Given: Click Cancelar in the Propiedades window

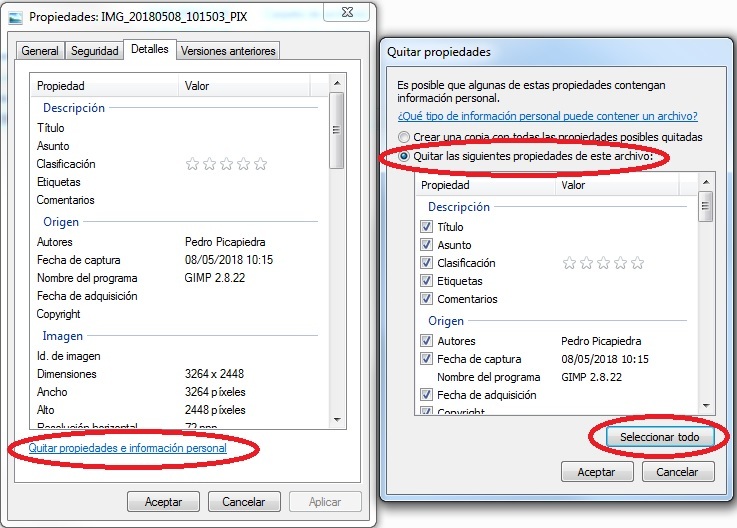Looking at the screenshot, I should click(243, 501).
